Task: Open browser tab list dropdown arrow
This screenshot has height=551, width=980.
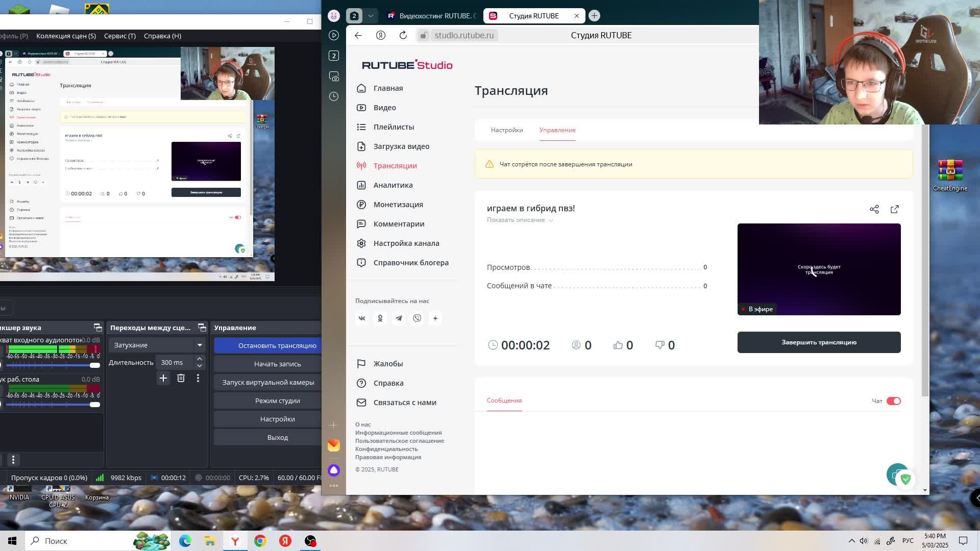Action: point(371,16)
